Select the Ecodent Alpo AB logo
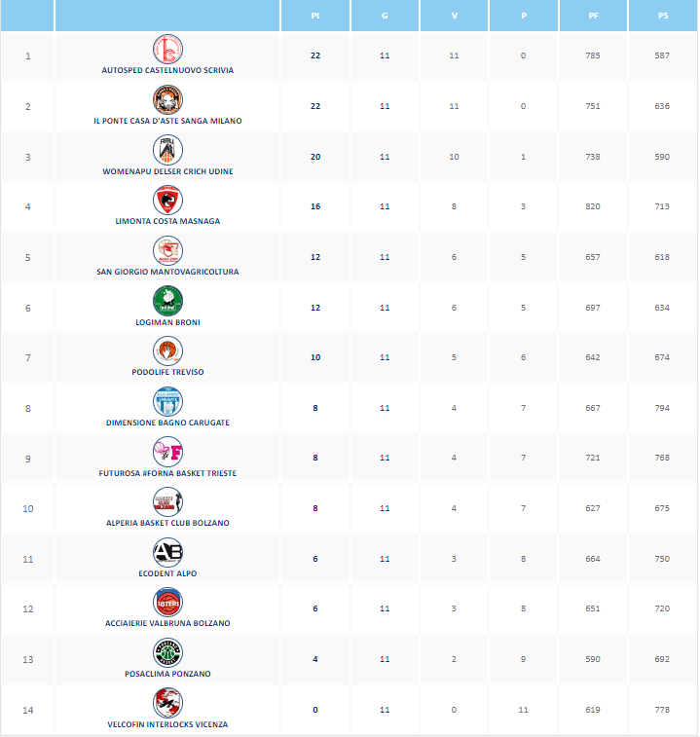 click(x=167, y=552)
